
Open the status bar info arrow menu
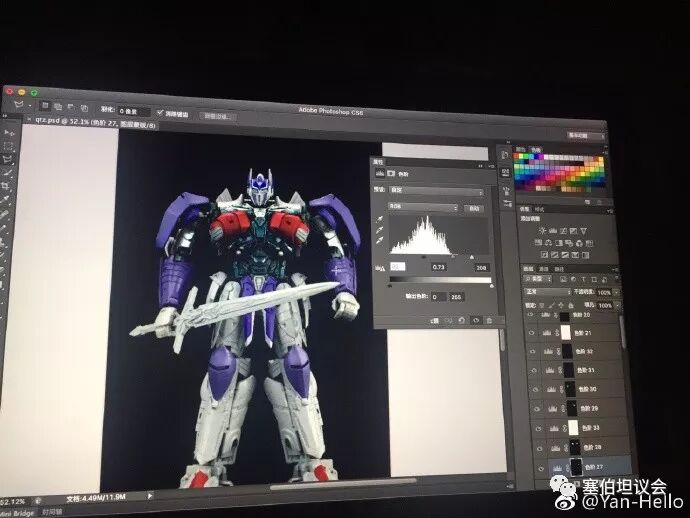150,496
